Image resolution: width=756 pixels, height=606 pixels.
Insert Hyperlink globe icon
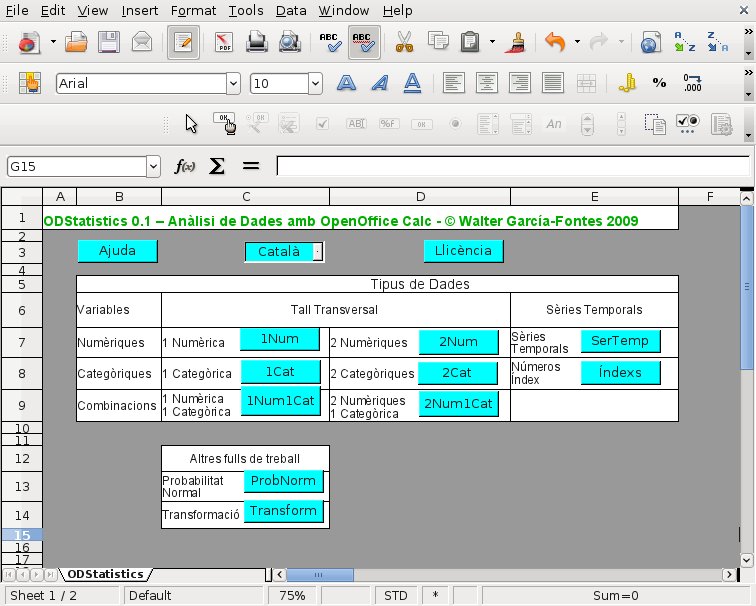(650, 42)
